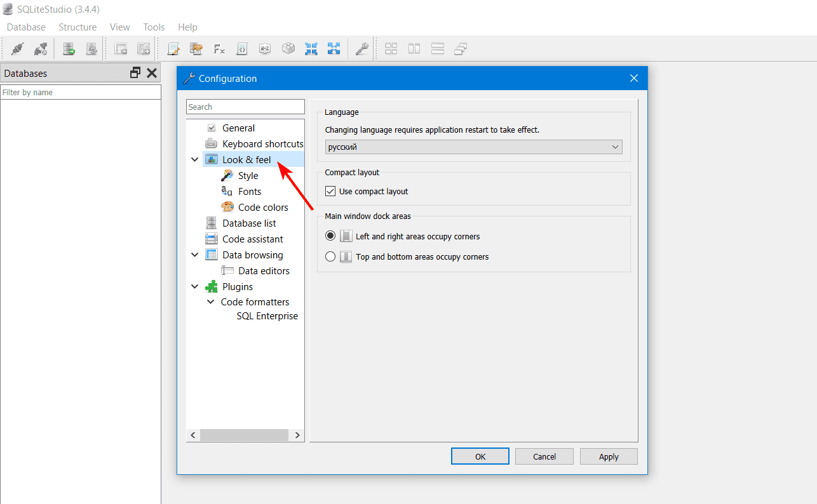Collapse the Data browsing tree node
Image resolution: width=817 pixels, height=504 pixels.
(195, 255)
